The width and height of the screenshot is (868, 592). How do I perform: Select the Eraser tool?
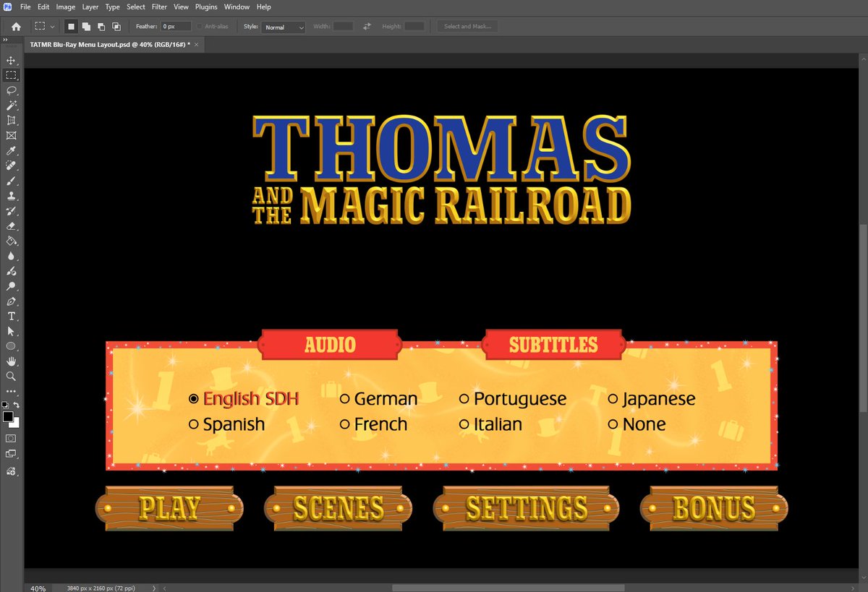[12, 226]
